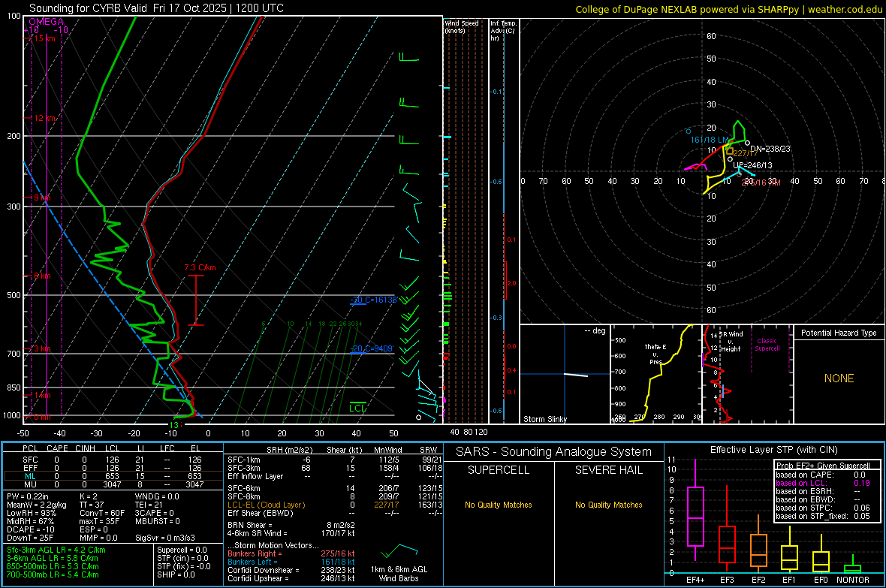Click the 'SR Wind v. Height' inset label
The image size is (886, 588).
coord(731,342)
